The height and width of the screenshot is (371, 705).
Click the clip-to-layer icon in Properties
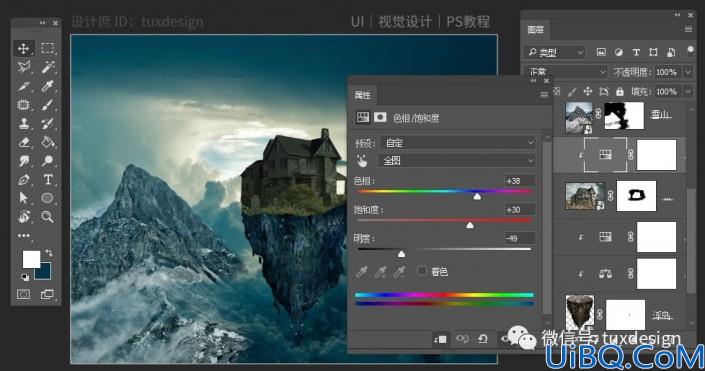click(x=440, y=339)
